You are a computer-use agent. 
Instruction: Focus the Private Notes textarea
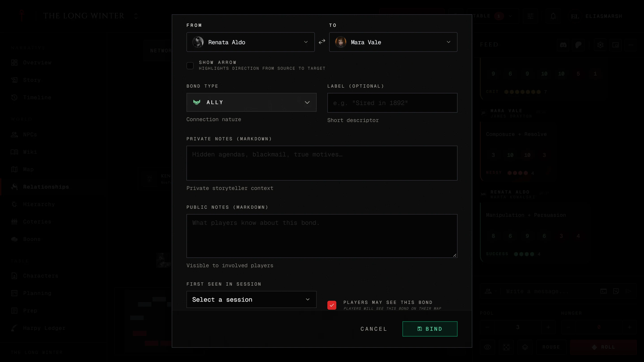(x=322, y=163)
